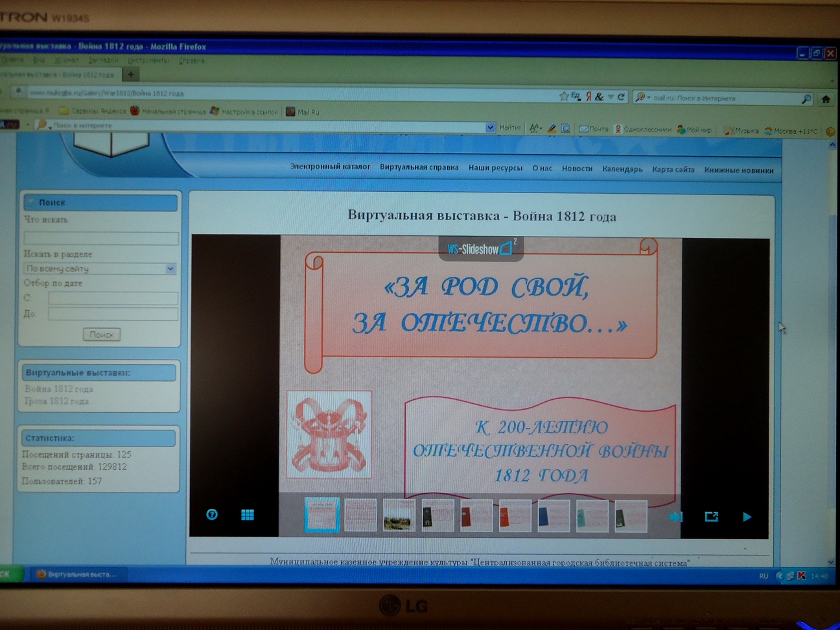This screenshot has height=630, width=840.
Task: Select the fifth thumbnail with red book
Action: (x=476, y=516)
